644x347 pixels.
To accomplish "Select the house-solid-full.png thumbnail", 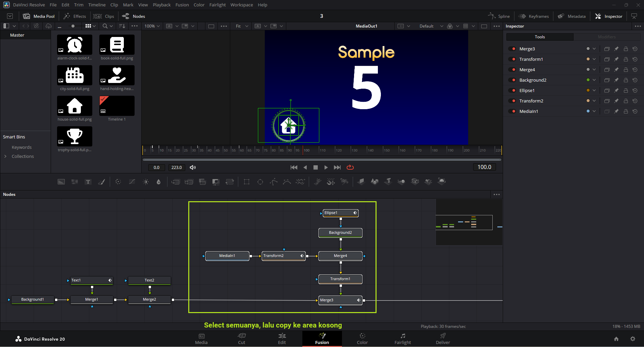I will [75, 106].
